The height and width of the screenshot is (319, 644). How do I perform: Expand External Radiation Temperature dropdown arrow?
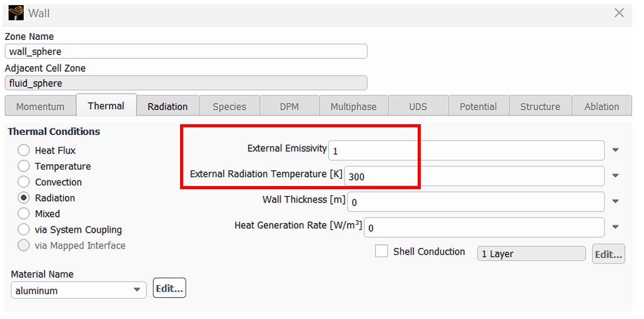click(x=615, y=175)
